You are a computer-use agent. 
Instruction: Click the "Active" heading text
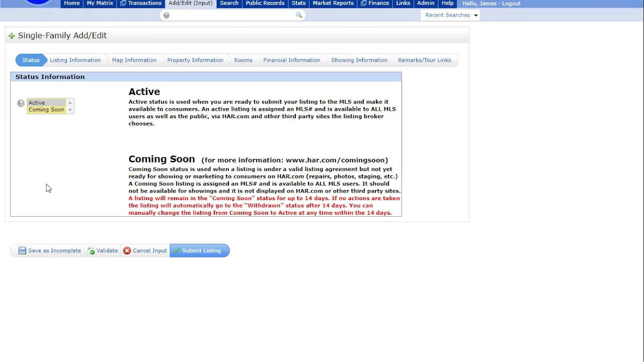point(144,92)
